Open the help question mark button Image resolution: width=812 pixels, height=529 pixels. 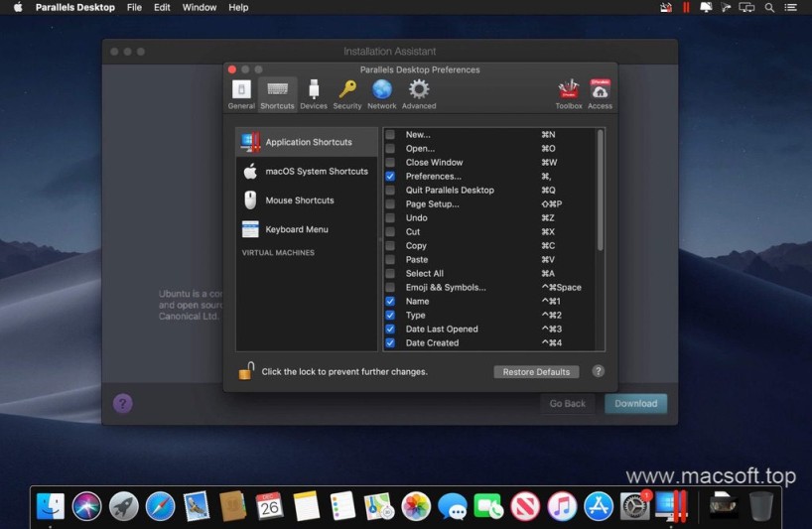click(599, 371)
